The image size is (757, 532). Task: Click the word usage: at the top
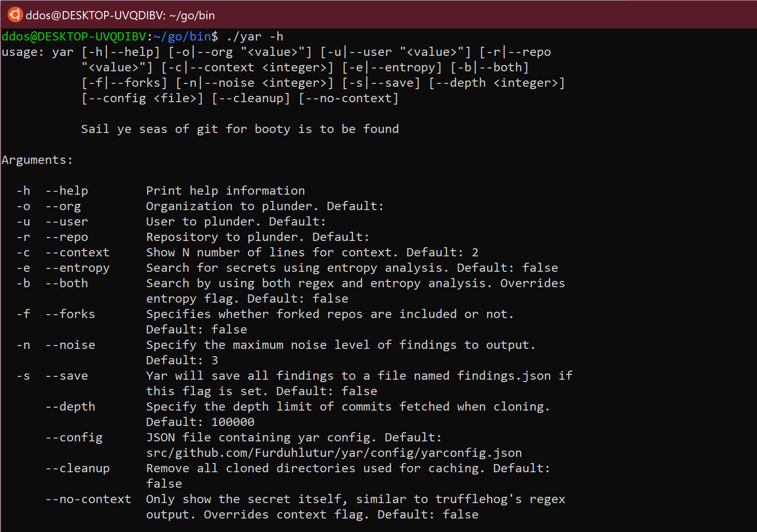tap(23, 52)
